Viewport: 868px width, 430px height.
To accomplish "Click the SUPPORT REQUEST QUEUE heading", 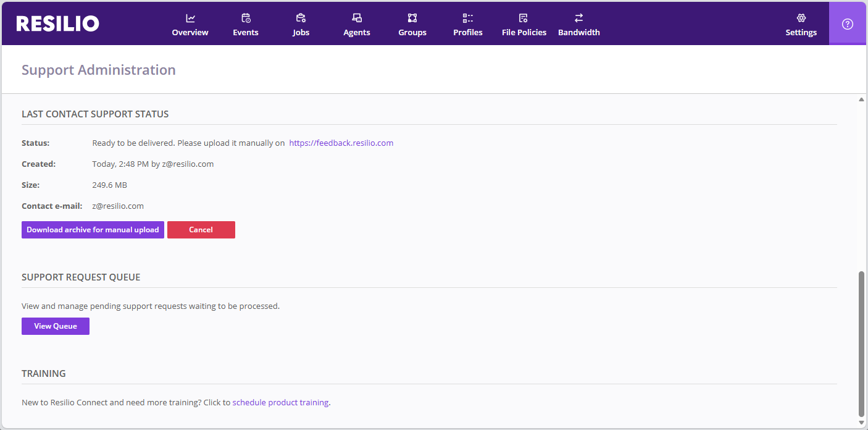I will (81, 277).
